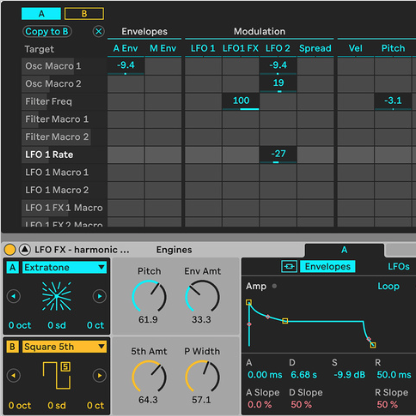Screen dimensions: 416x416
Task: Select next oscillator type for engine B
Action: (99, 376)
